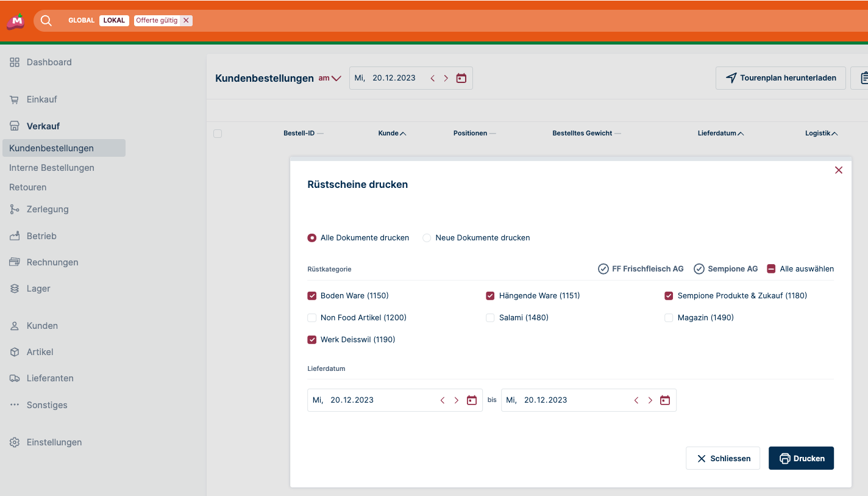Click the Lager stack icon
868x496 pixels.
point(15,289)
